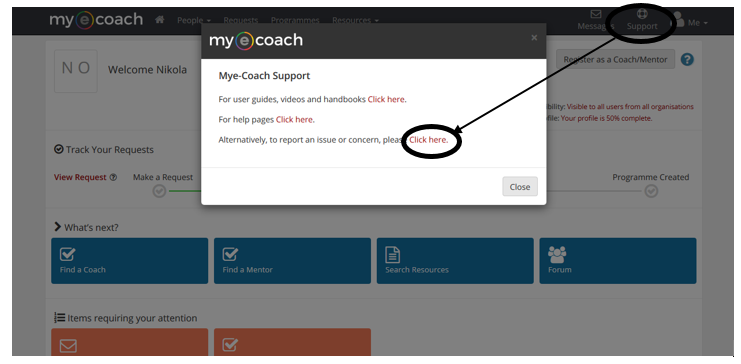741x364 pixels.
Task: Click the orange envelope tile
Action: [129, 342]
